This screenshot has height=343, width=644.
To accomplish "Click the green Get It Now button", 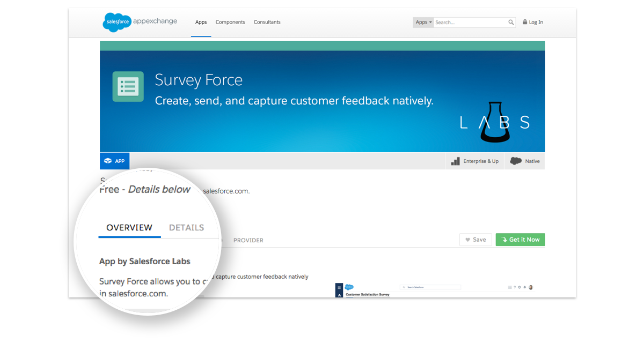I will pos(520,240).
